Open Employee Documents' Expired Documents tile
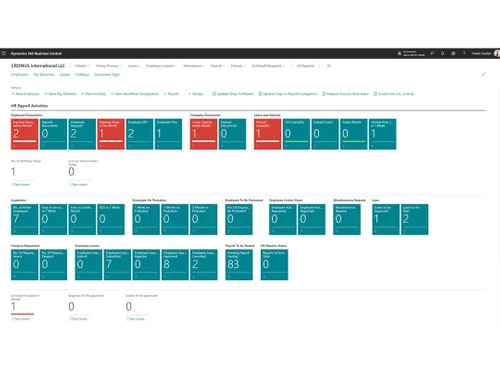This screenshot has height=375, width=500. coord(53,134)
